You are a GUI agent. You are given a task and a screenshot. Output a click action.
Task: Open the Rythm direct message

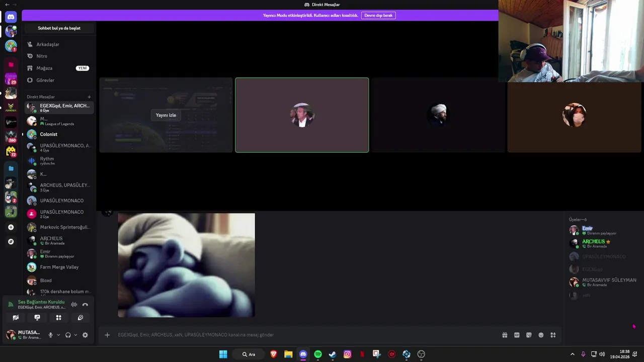59,161
